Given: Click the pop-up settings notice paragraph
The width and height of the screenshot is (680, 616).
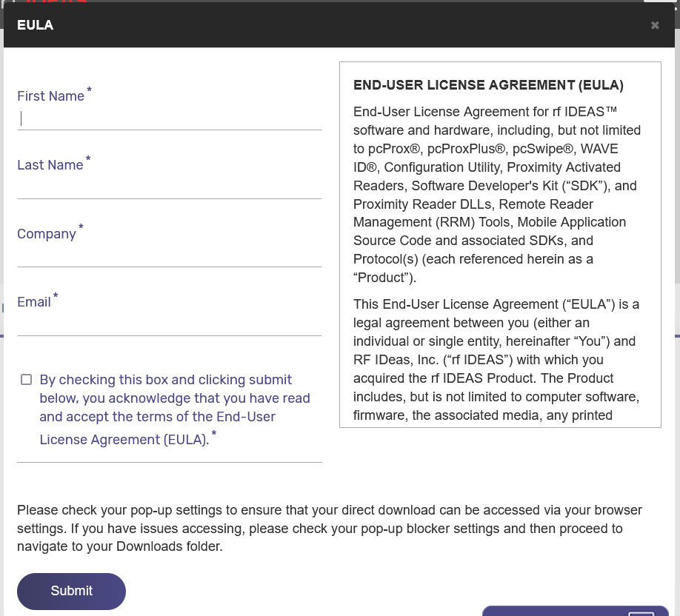Looking at the screenshot, I should coord(329,528).
